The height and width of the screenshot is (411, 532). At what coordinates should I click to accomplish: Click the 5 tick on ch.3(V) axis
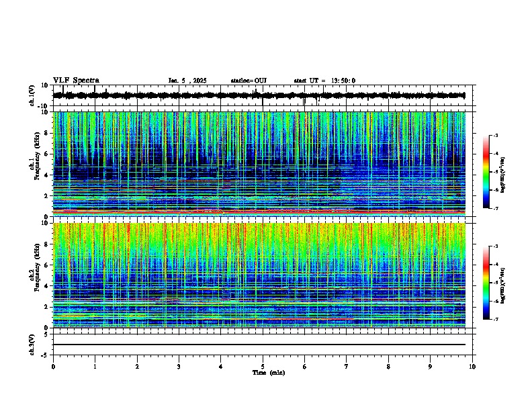pos(47,334)
